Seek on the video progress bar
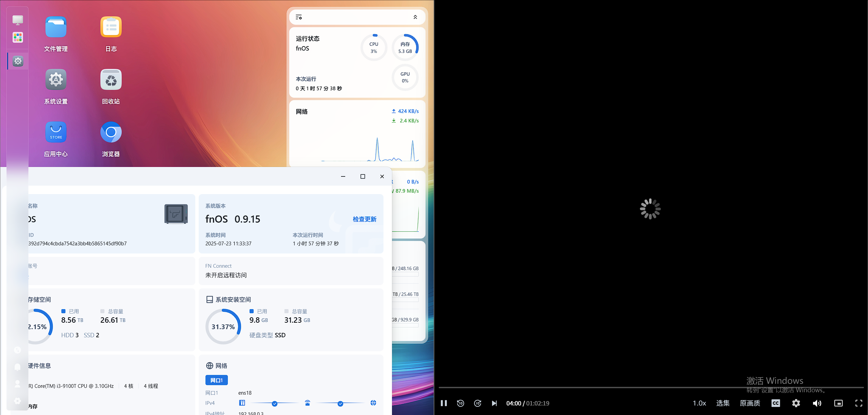Image resolution: width=868 pixels, height=415 pixels. click(651, 387)
